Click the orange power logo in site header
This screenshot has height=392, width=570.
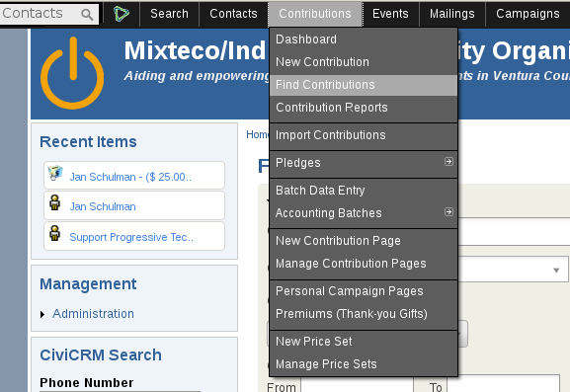[x=72, y=73]
